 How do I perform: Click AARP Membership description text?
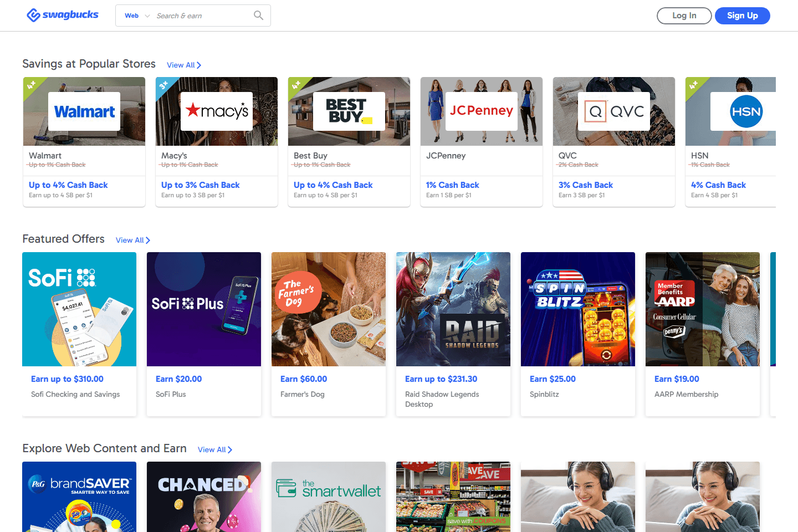[686, 395]
